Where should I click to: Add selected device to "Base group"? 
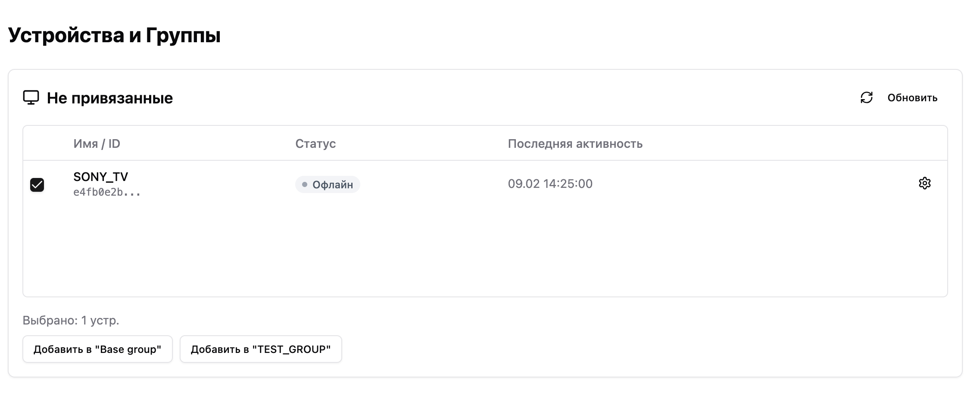(97, 349)
